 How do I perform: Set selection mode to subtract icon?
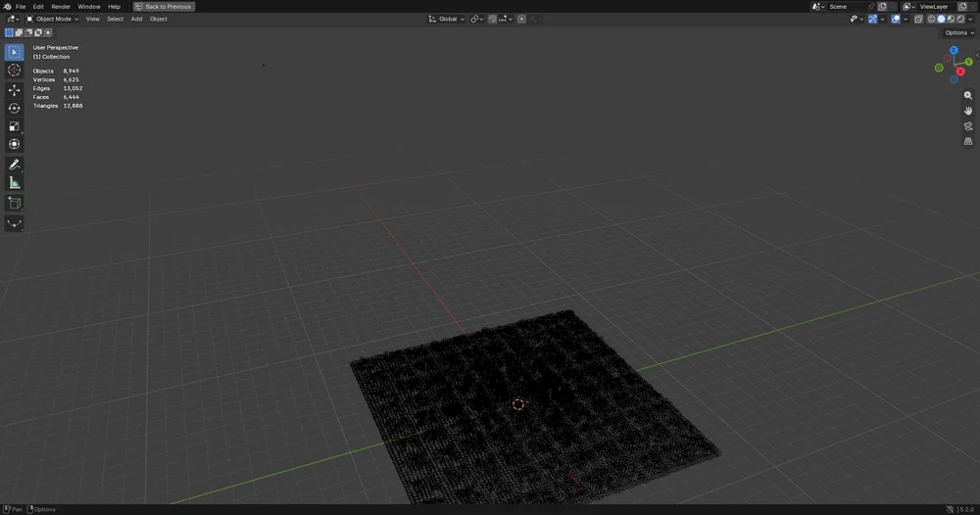(x=28, y=32)
